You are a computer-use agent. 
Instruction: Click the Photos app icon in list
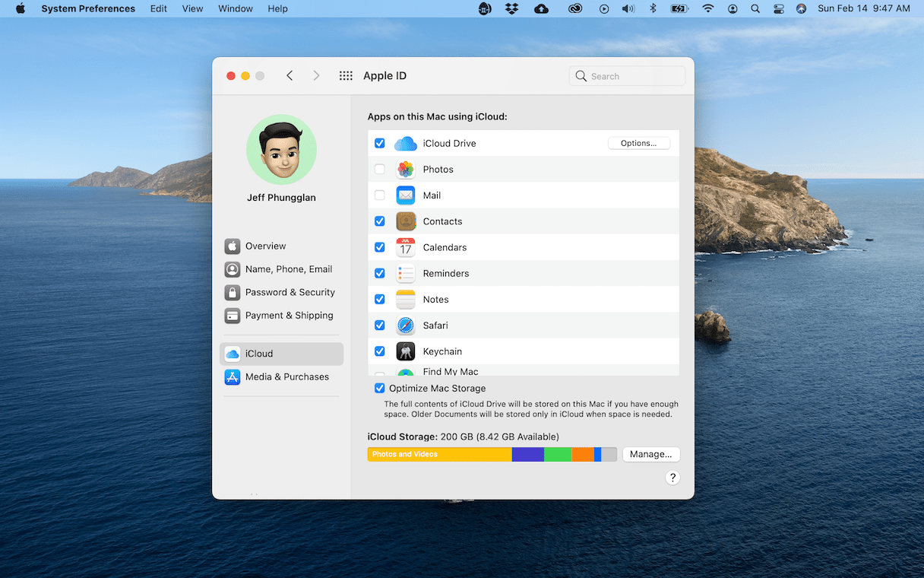click(406, 170)
